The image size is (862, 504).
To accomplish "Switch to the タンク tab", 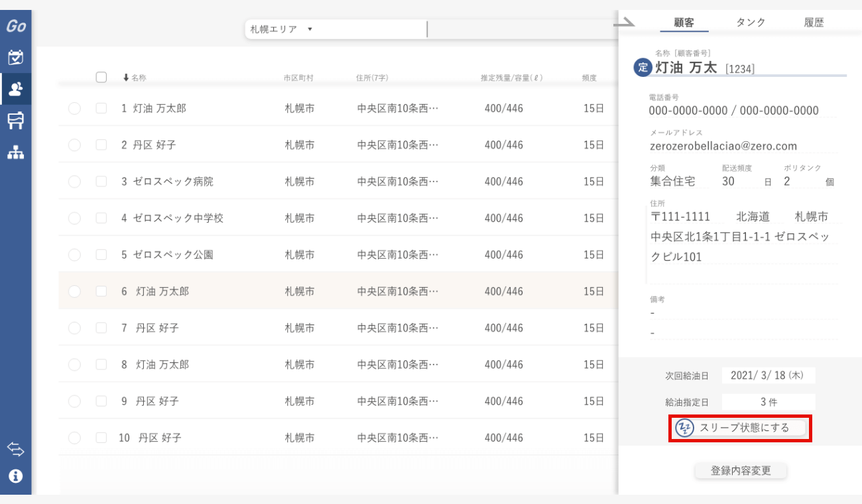I will click(751, 22).
